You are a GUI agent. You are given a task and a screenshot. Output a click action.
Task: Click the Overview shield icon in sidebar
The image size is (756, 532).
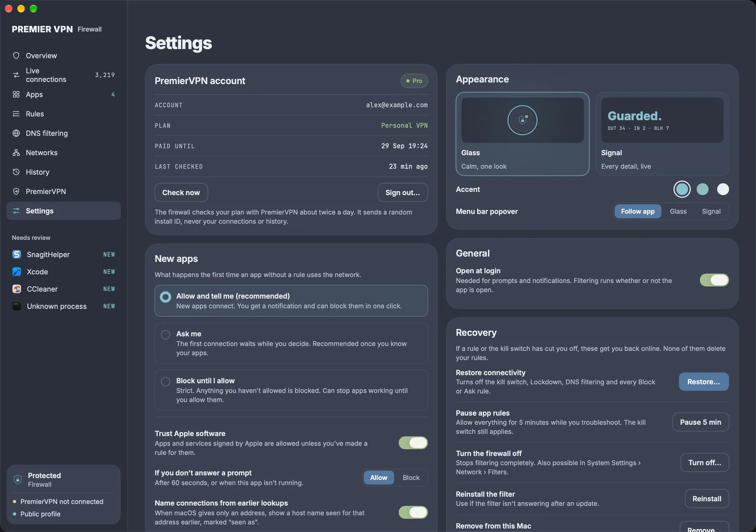[16, 56]
